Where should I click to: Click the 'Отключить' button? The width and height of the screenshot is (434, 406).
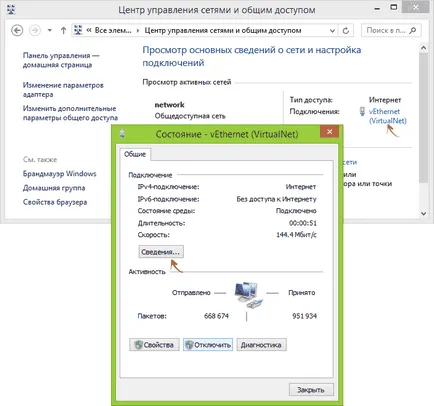[x=208, y=345]
